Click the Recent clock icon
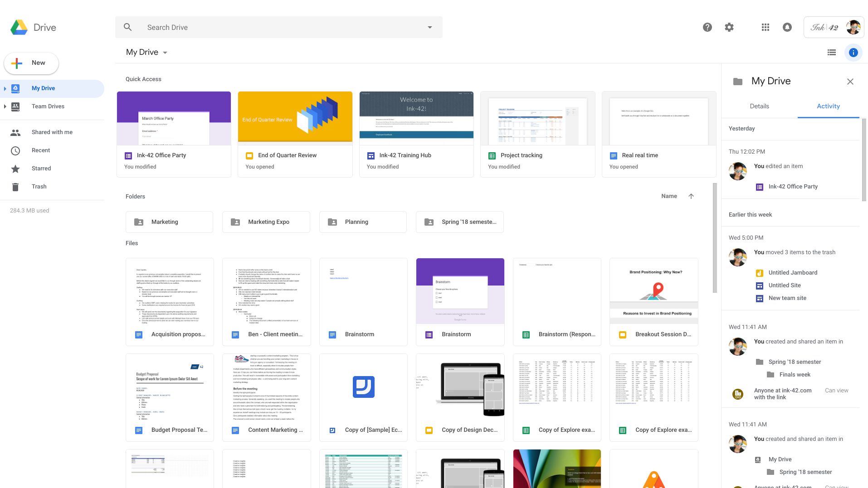Viewport: 868px width, 488px height. pos(15,150)
